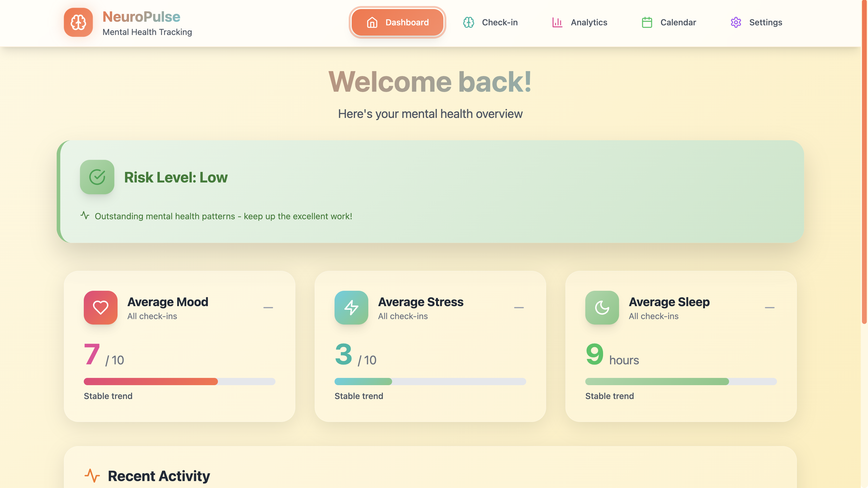Click the Risk Level: Low heading
This screenshot has width=868, height=488.
(175, 177)
